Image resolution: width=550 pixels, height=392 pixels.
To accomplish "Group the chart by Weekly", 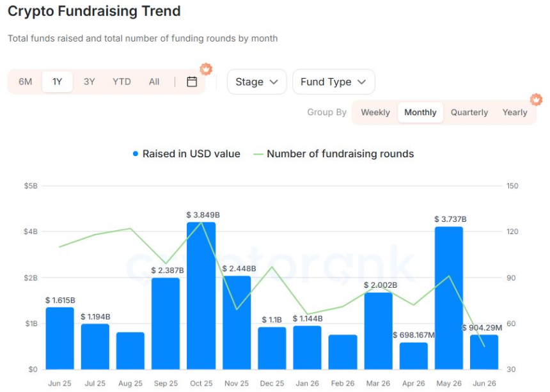I will point(375,112).
